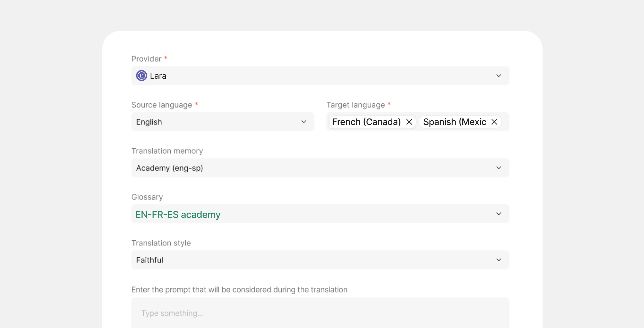Click the 'Enter the prompt' instruction label
Screen dimensions: 644x328
point(239,289)
